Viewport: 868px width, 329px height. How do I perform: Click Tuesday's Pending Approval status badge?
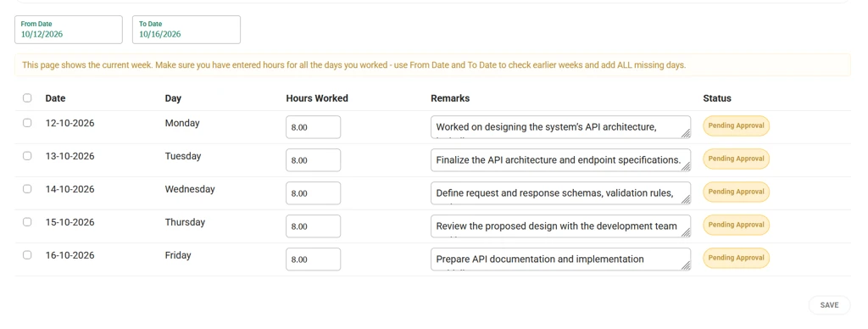click(x=737, y=159)
